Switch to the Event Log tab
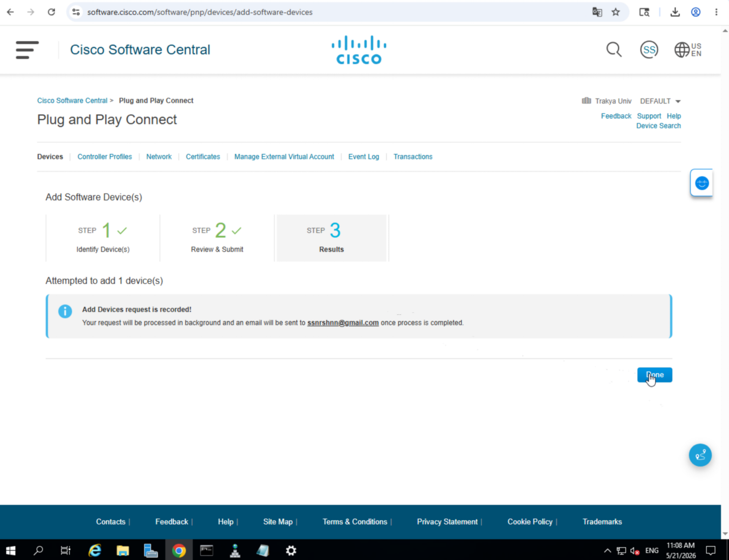 click(x=364, y=157)
